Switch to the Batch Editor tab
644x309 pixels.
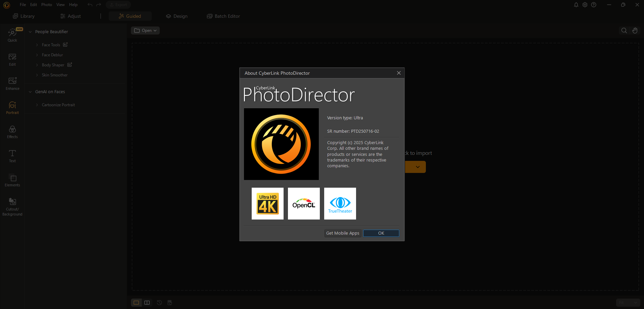point(224,16)
